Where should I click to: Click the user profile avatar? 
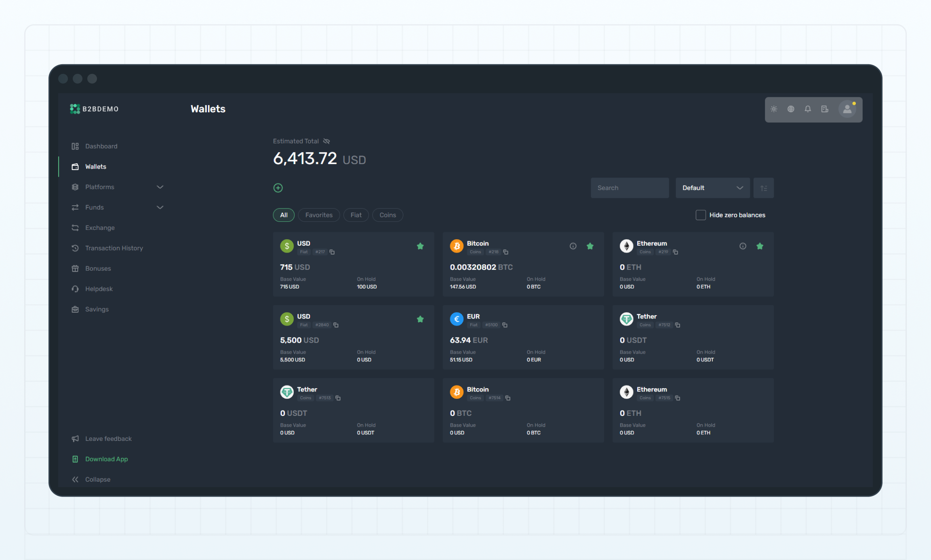coord(847,109)
